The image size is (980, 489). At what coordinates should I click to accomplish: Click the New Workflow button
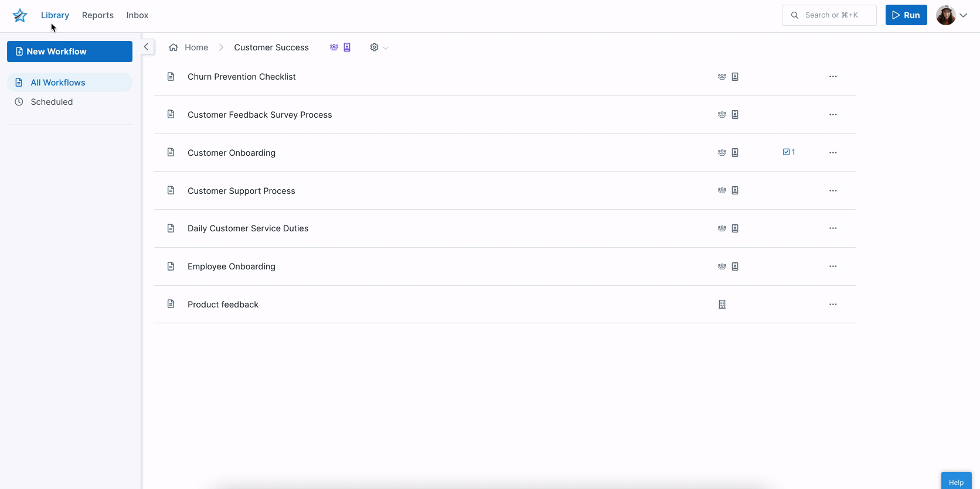pos(70,52)
